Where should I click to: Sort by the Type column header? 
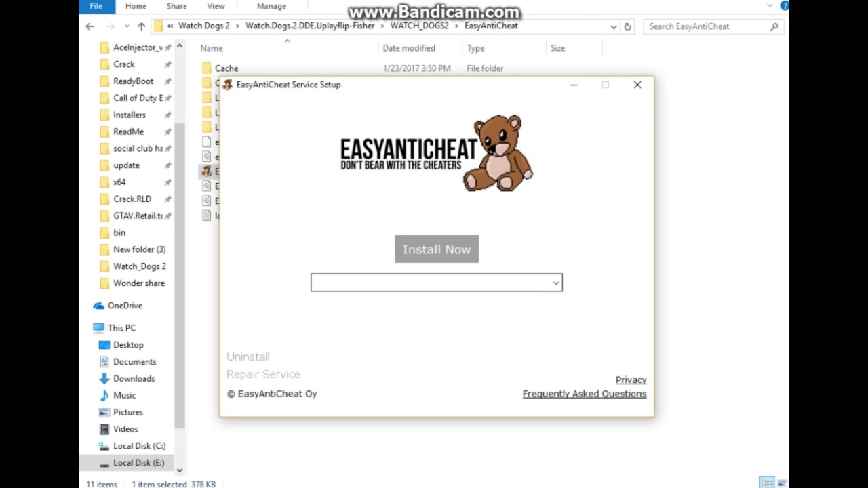click(476, 48)
